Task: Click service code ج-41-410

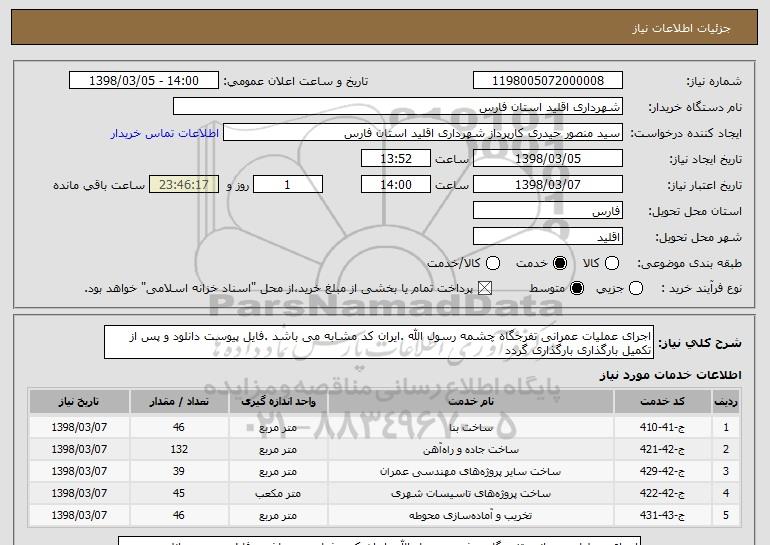Action: (x=662, y=428)
